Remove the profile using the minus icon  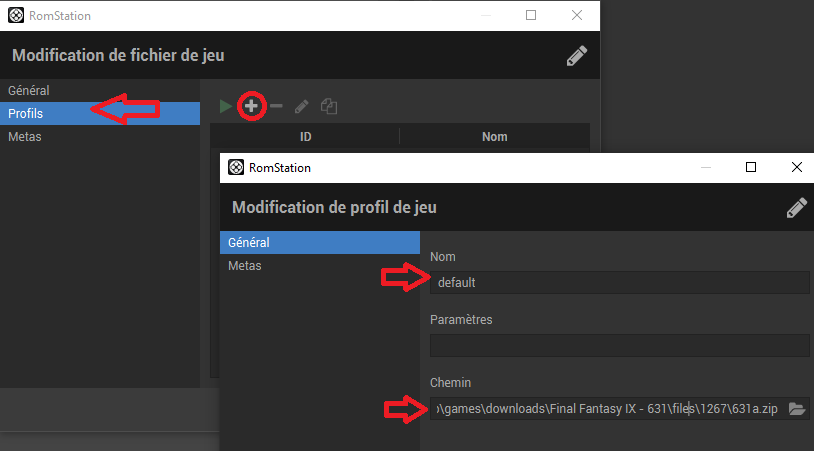tap(276, 105)
